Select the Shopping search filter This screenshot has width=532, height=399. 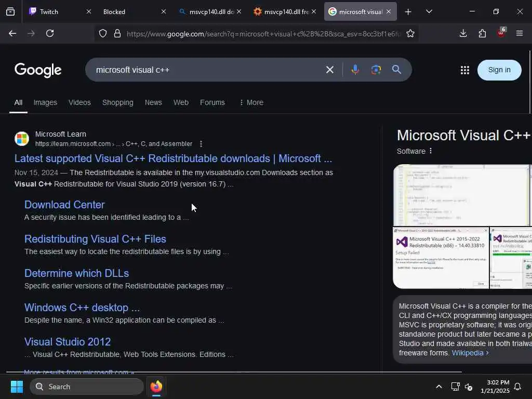[x=118, y=102]
